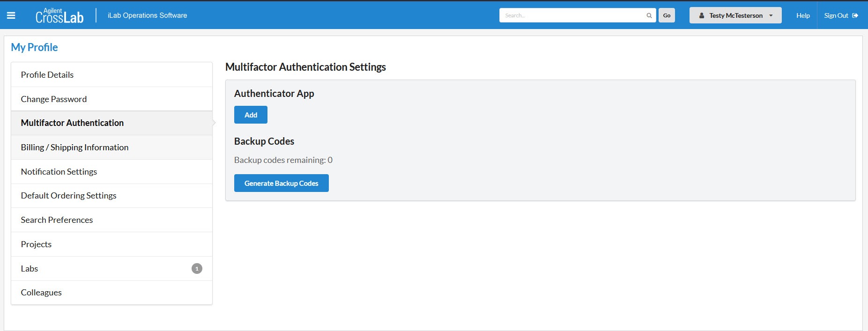
Task: Select Multifactor Authentication menu item
Action: pos(72,123)
